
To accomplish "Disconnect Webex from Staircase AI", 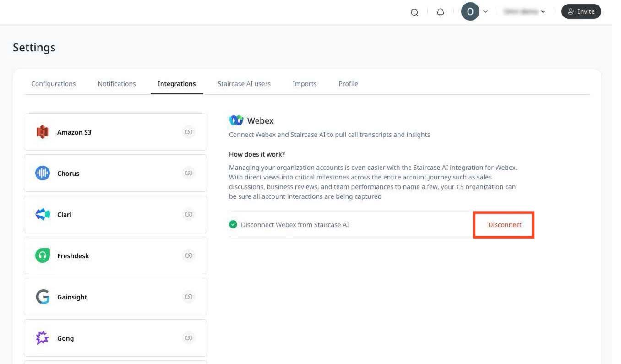I will tap(505, 225).
